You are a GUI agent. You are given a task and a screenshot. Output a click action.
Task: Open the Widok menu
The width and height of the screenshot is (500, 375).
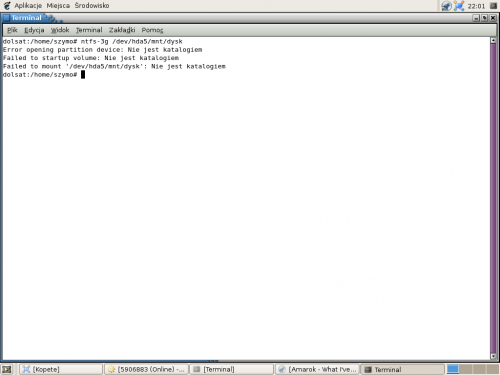pyautogui.click(x=60, y=30)
